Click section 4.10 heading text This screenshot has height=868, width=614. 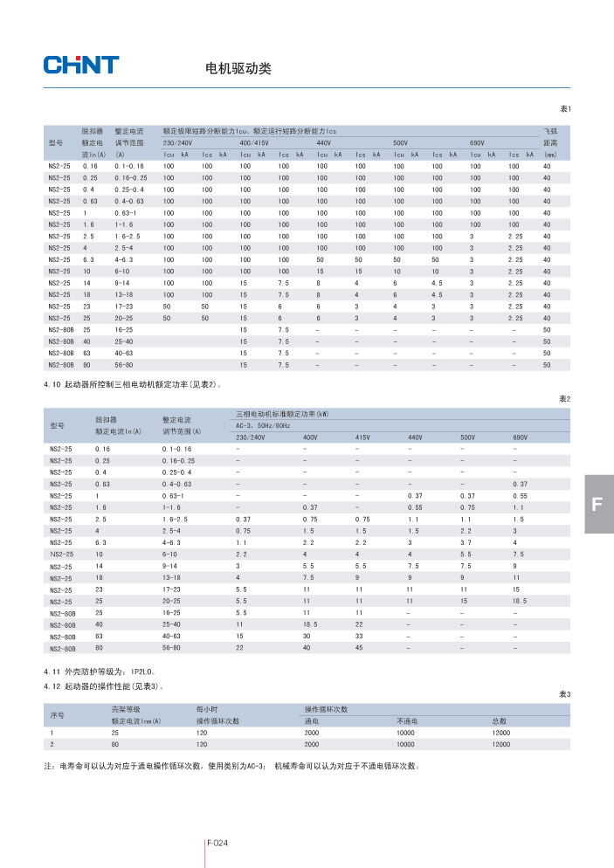(132, 384)
